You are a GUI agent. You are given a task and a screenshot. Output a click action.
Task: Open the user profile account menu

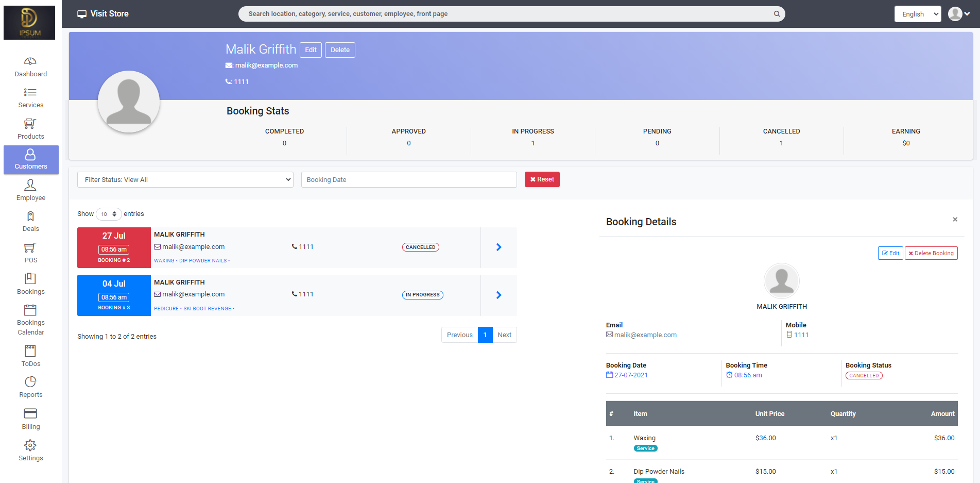(958, 13)
